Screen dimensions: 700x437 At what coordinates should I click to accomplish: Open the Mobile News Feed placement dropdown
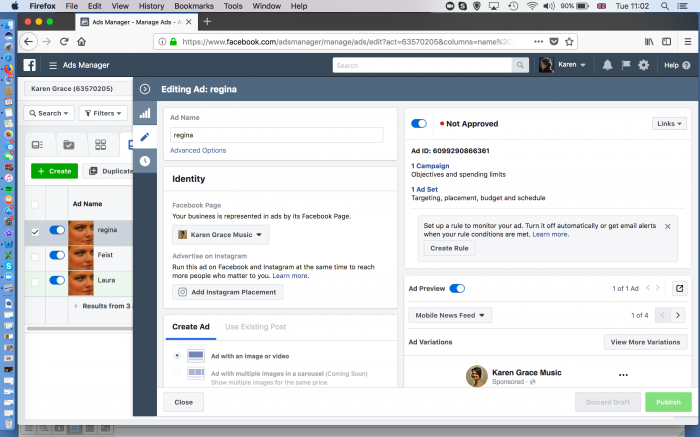click(x=450, y=315)
